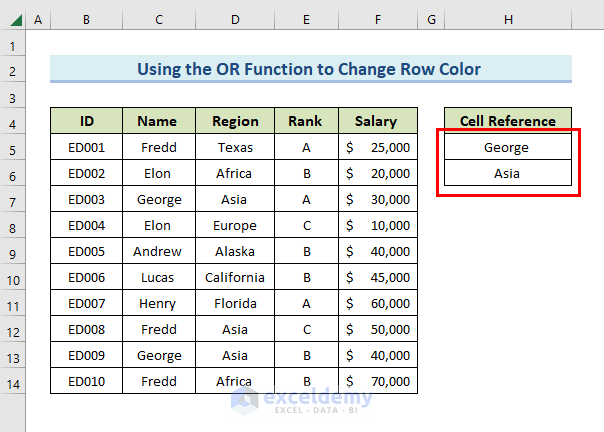The image size is (604, 432).
Task: Select row 14 header
Action: tap(13, 381)
